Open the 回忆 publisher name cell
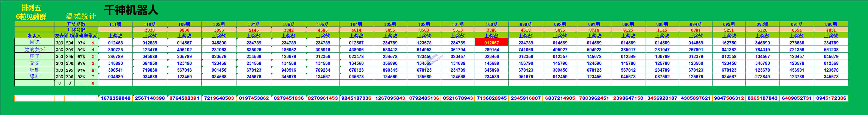The height and width of the screenshot is (115, 868). click(x=34, y=43)
